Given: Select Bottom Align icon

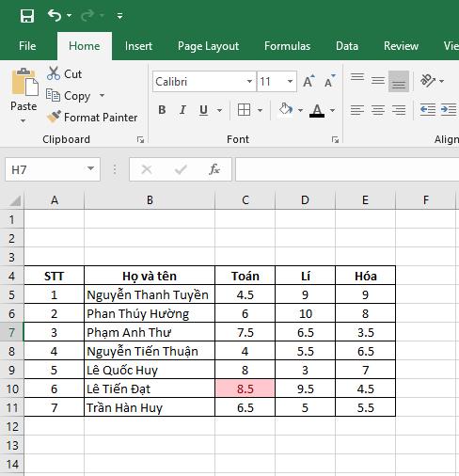Looking at the screenshot, I should (x=399, y=81).
